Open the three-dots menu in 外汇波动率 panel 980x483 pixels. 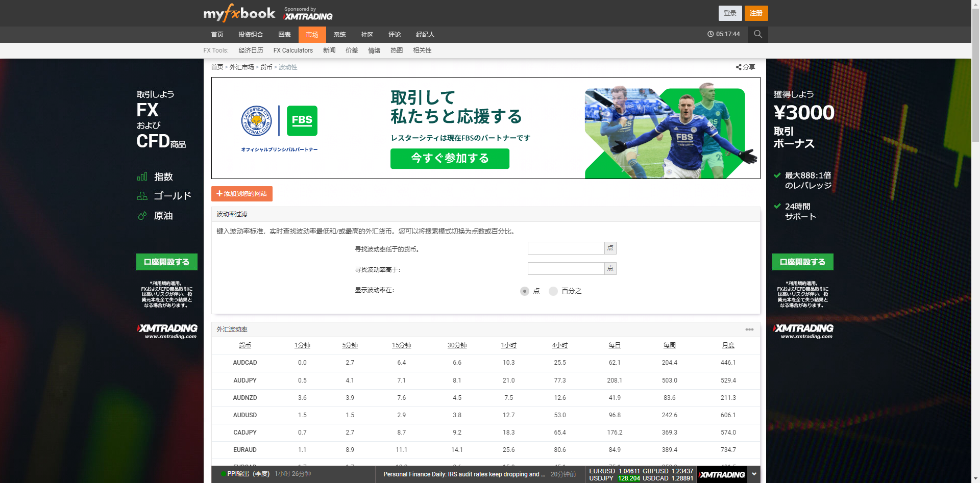click(749, 329)
